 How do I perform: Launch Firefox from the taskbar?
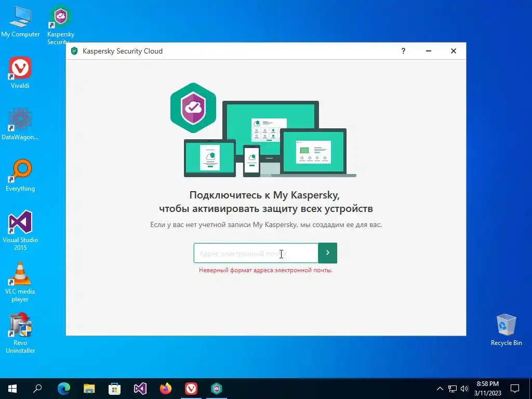tap(166, 389)
